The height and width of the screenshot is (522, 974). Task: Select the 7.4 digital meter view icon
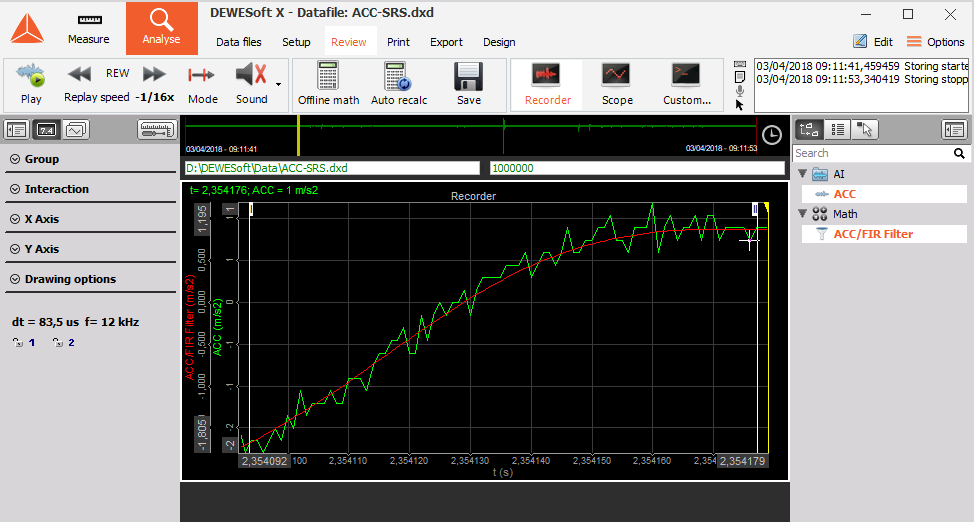point(47,130)
